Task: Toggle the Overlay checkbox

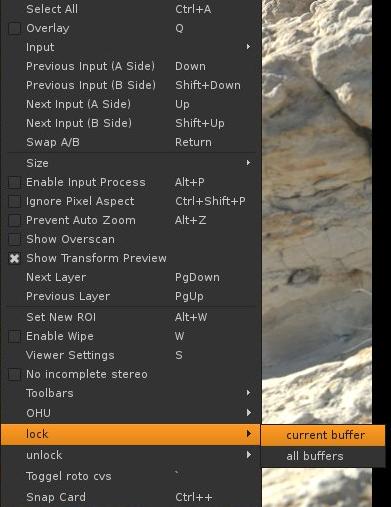Action: [x=14, y=29]
